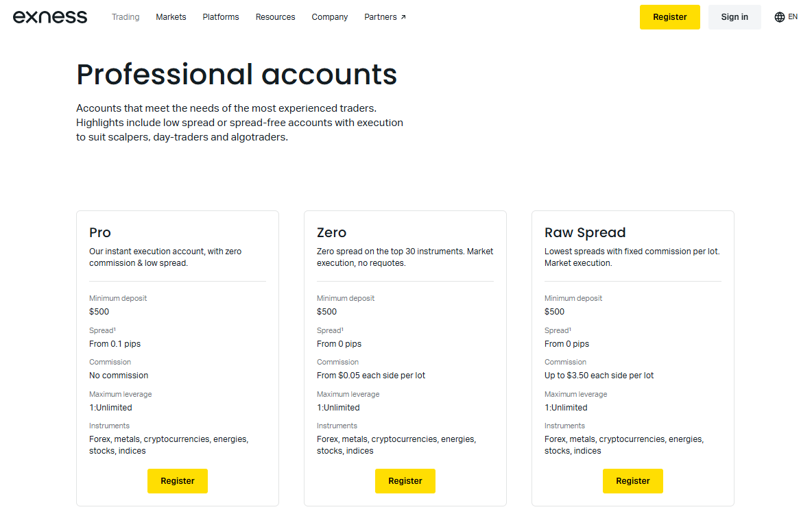Open the Partners link
The image size is (812, 527).
click(x=381, y=17)
